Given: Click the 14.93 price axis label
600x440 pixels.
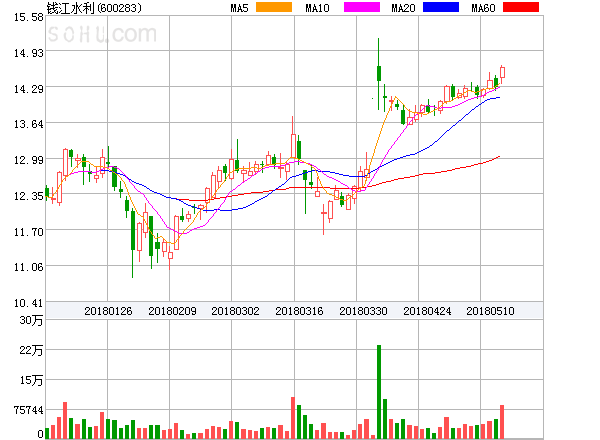Looking at the screenshot, I should pyautogui.click(x=29, y=53).
